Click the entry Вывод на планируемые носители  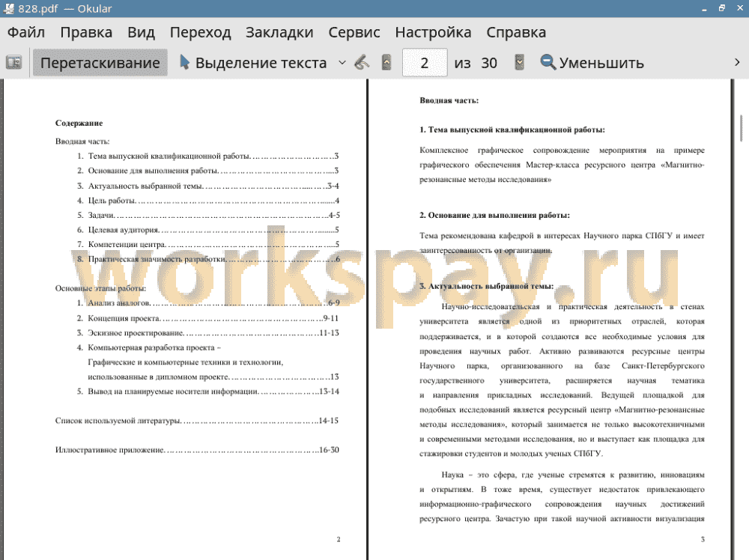point(207,392)
